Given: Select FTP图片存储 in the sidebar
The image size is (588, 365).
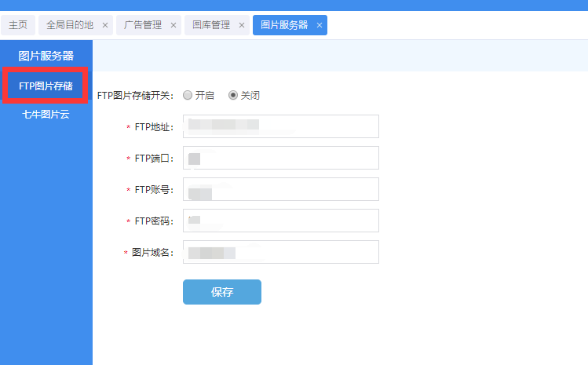Looking at the screenshot, I should pos(46,86).
